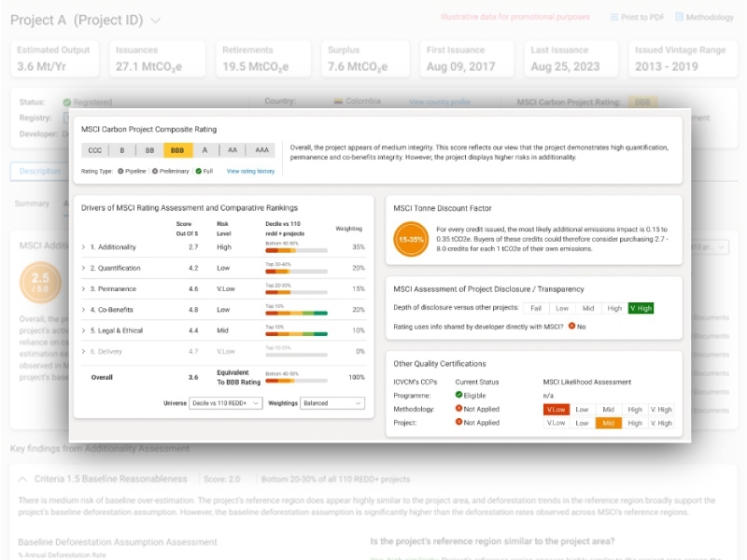Click the 15-35% discount factor circle

pos(411,239)
